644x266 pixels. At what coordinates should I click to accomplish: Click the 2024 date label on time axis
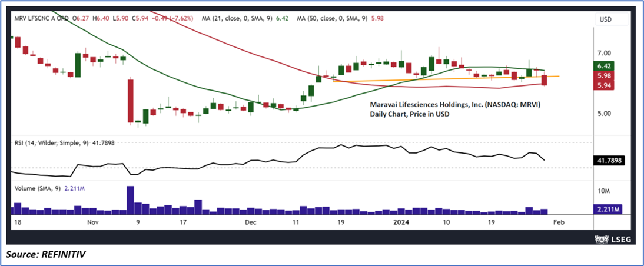401,222
